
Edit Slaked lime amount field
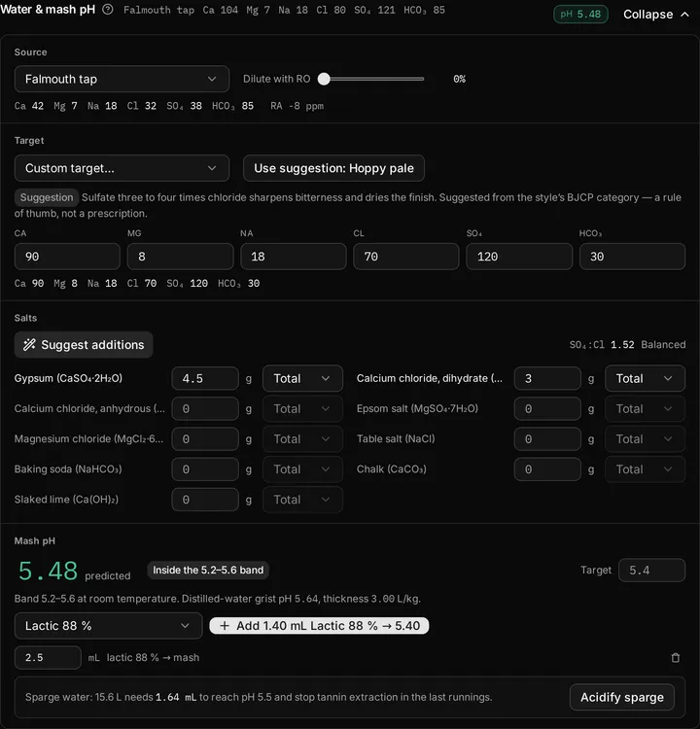205,500
